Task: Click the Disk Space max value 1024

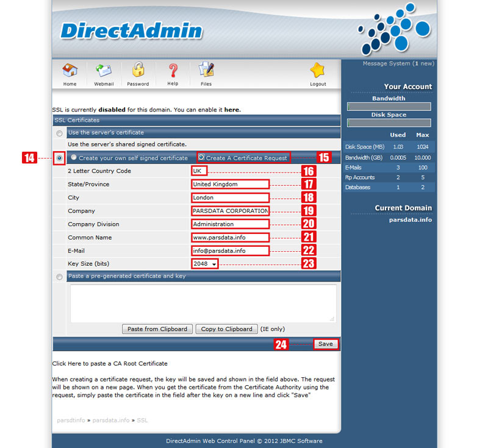Action: [423, 147]
